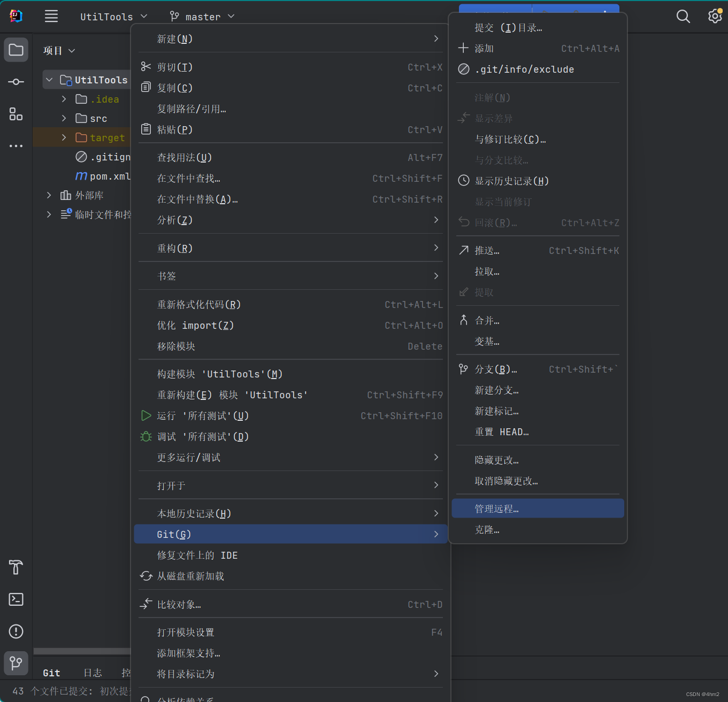Click the IntelliJ IDEA logo icon
728x702 pixels.
click(x=16, y=16)
